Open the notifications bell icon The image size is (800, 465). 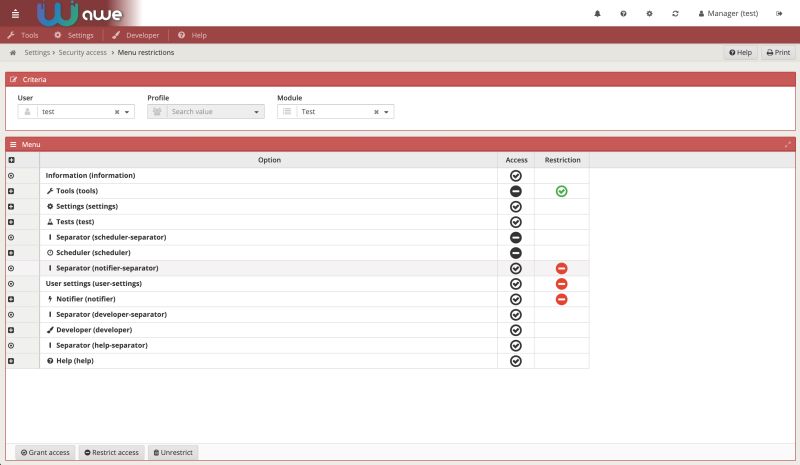(597, 14)
